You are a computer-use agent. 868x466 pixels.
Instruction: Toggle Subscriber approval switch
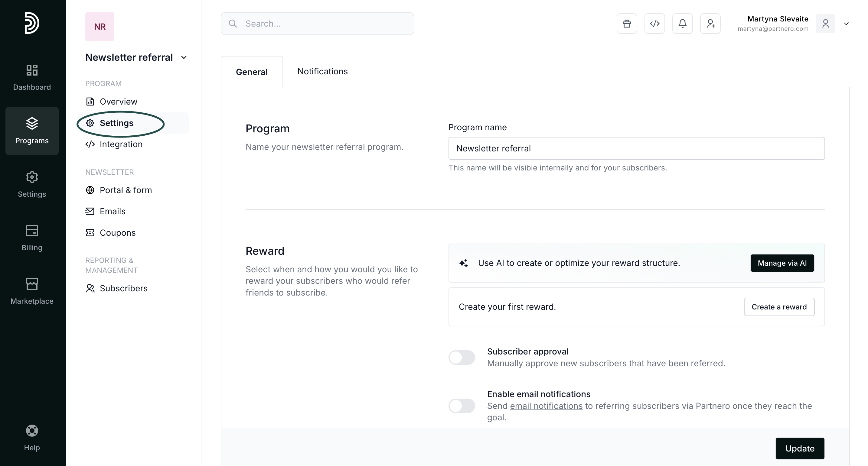(462, 357)
